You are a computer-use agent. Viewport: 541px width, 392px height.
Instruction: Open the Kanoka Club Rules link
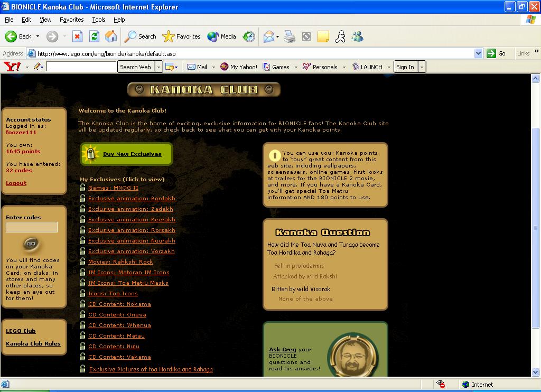(33, 344)
